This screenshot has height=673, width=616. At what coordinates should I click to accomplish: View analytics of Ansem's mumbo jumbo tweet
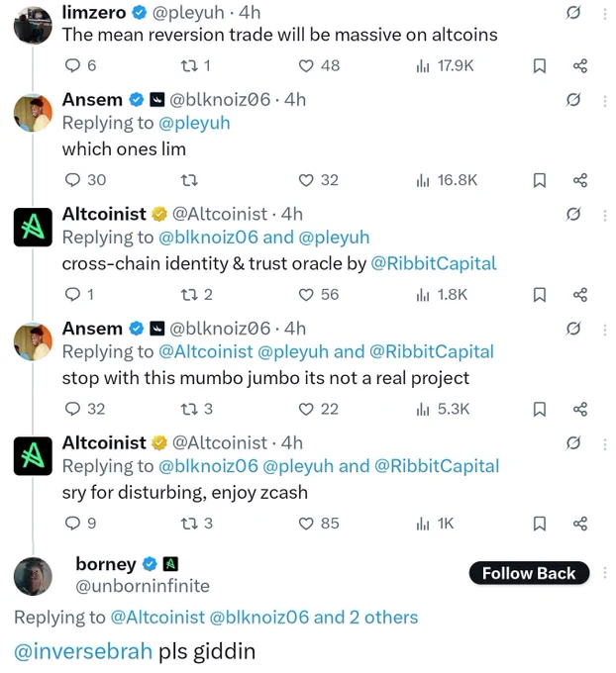[x=443, y=409]
